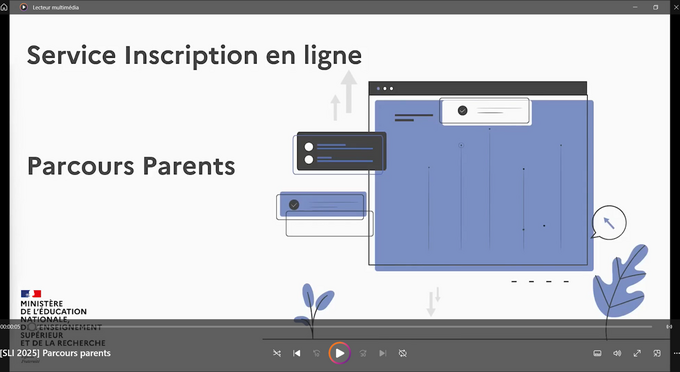This screenshot has height=372, width=680.
Task: Click the volume speaker icon
Action: coord(617,353)
